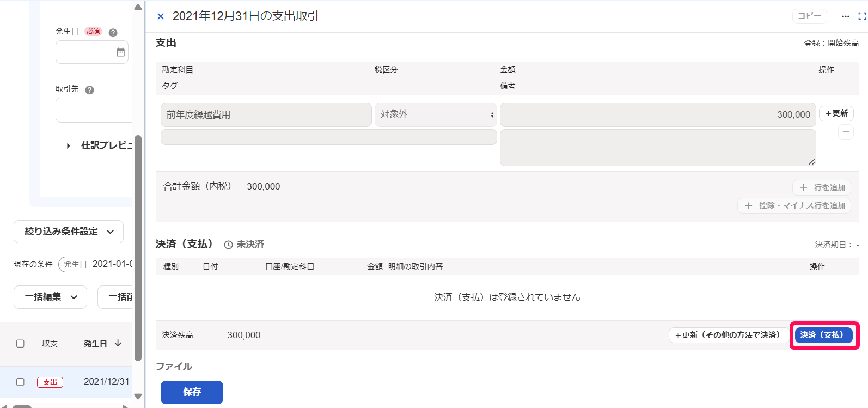
Task: Open the three-dot more options menu
Action: pyautogui.click(x=845, y=16)
